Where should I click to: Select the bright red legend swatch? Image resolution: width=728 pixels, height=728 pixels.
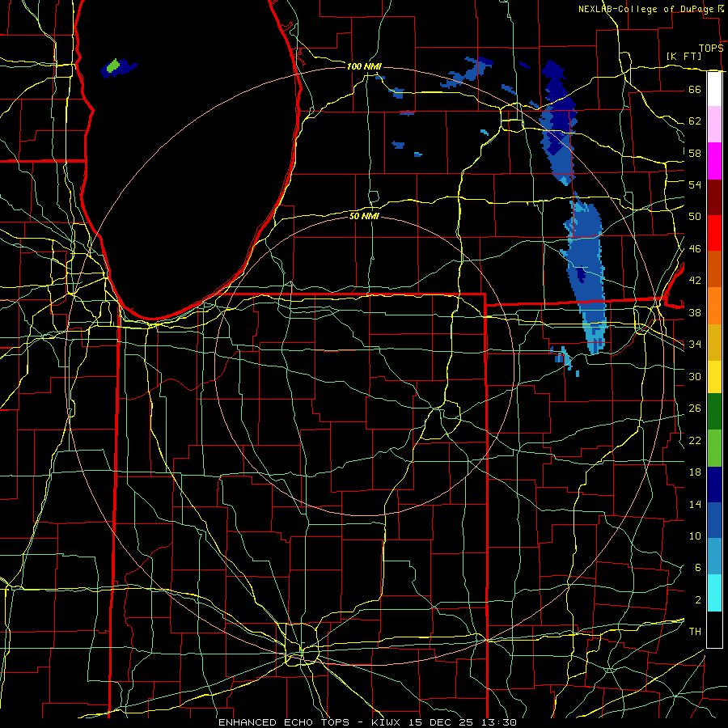click(714, 233)
